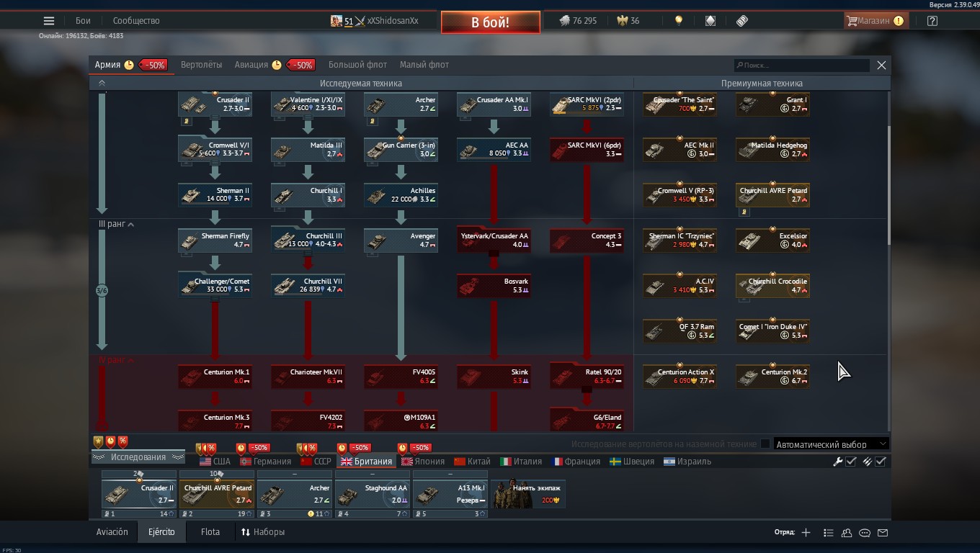Select the Швеция nation
Viewport: 980px width, 553px height.
(631, 462)
